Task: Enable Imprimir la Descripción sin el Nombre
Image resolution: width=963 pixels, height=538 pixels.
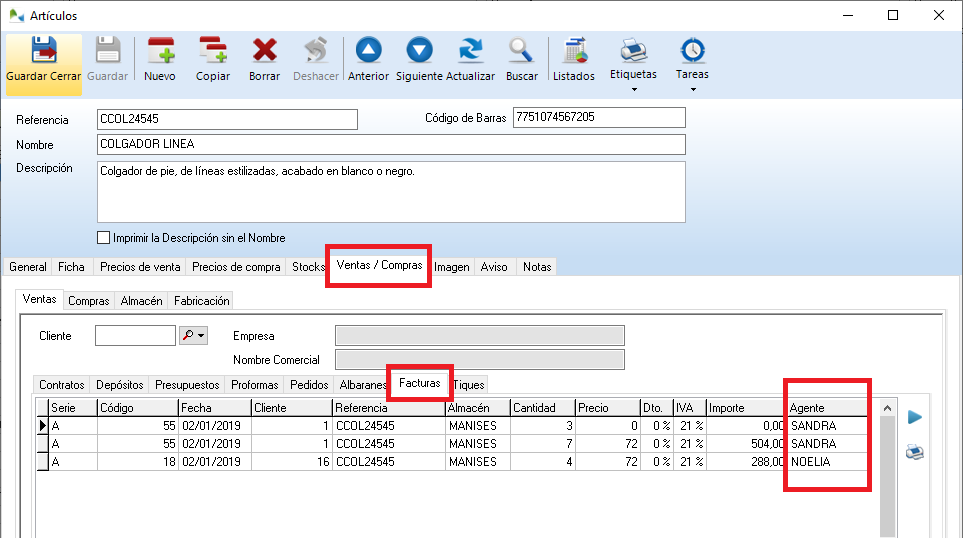Action: pos(103,238)
